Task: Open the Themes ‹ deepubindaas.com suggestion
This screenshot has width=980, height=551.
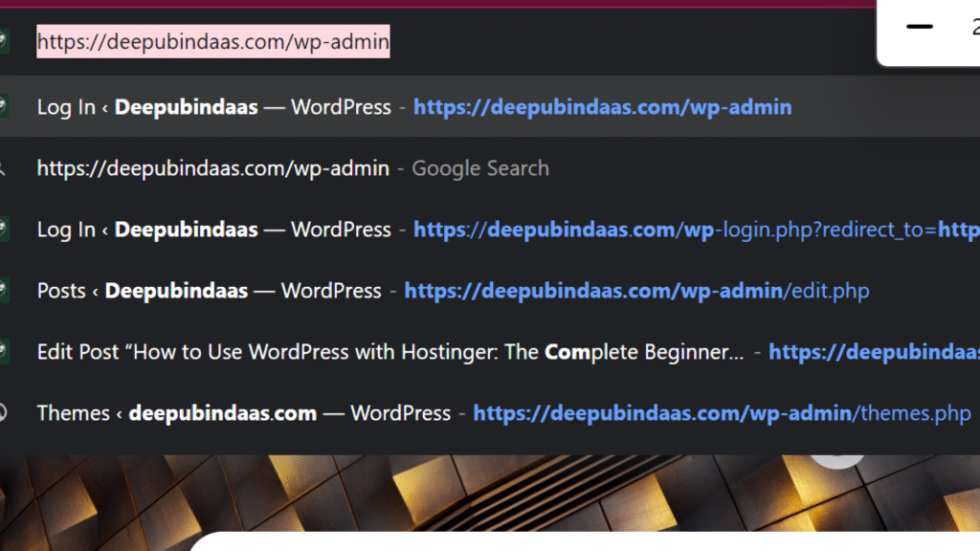Action: (243, 413)
